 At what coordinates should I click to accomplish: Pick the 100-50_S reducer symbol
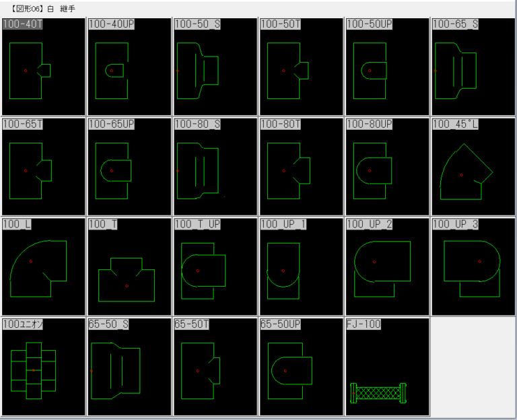point(215,67)
